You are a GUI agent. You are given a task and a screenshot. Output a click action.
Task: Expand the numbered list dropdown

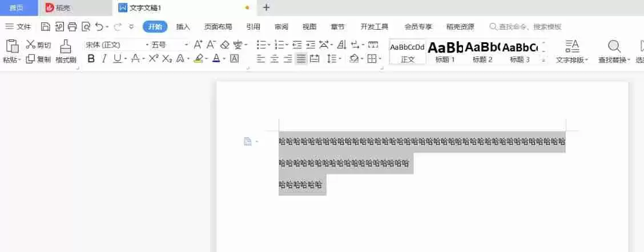tap(287, 45)
